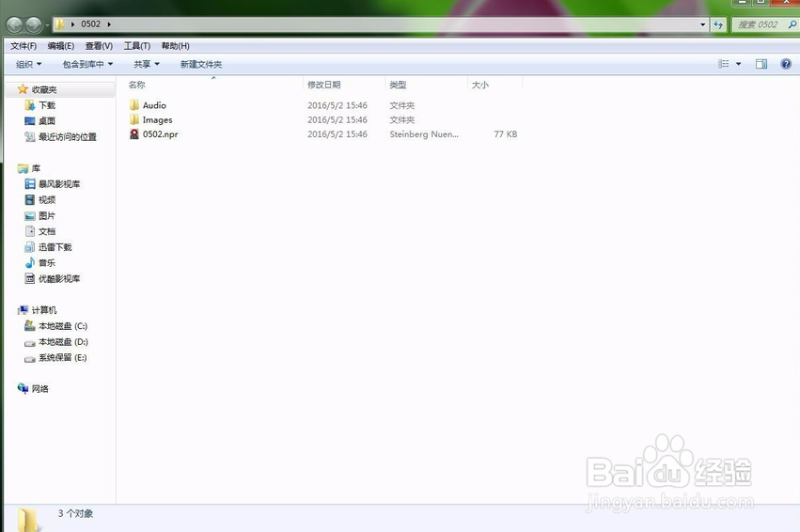Image resolution: width=800 pixels, height=532 pixels.
Task: Click the Steinberg Nuen... type cell
Action: [424, 134]
